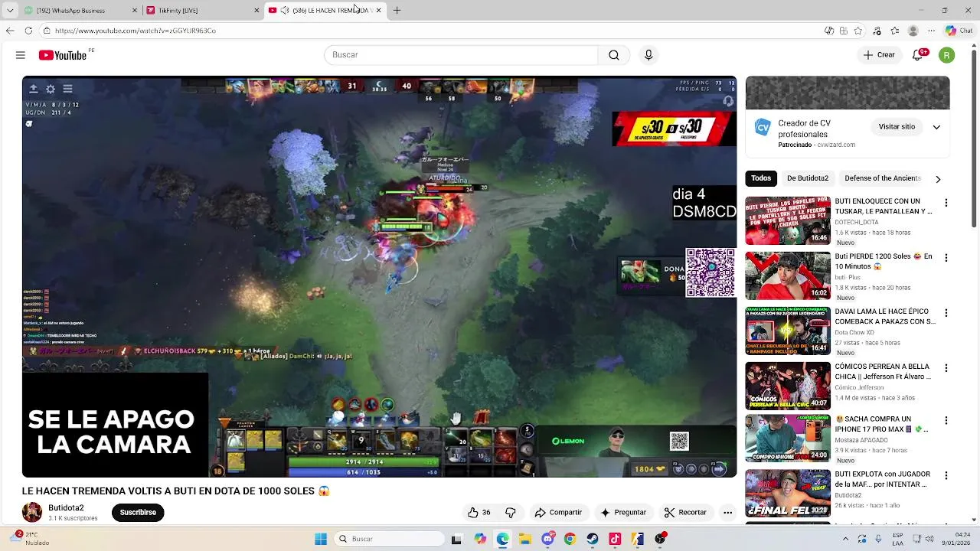
Task: Open TikTok app in the taskbar
Action: (x=615, y=539)
